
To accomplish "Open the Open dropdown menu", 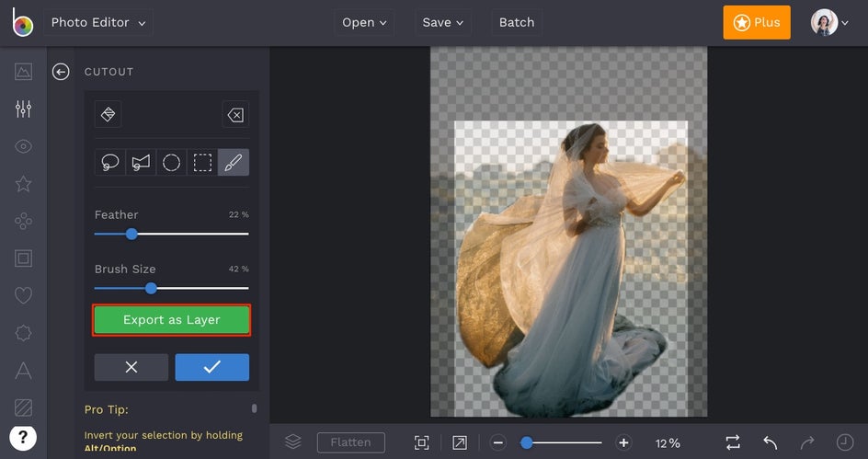I will click(x=363, y=23).
